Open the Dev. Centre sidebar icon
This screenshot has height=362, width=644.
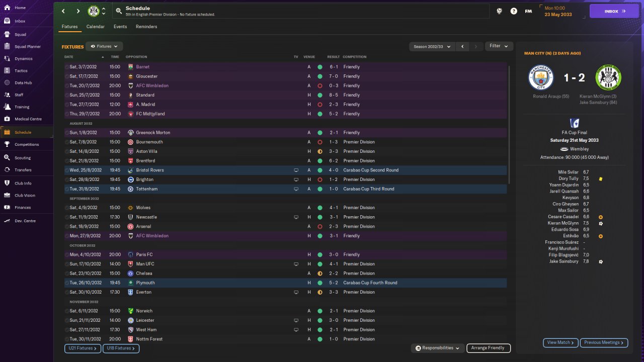(7, 221)
